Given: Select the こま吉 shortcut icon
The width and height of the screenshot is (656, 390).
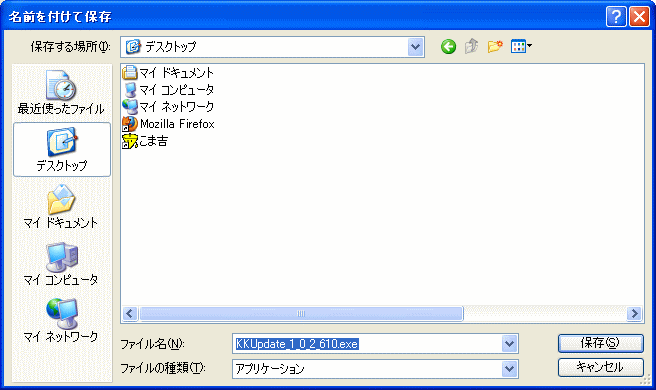Looking at the screenshot, I should tap(130, 141).
